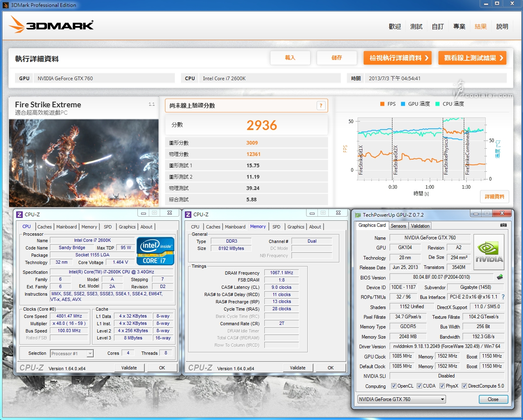The height and width of the screenshot is (420, 523).
Task: Click the BIOS save chip icon in GPU-Z
Action: [499, 277]
